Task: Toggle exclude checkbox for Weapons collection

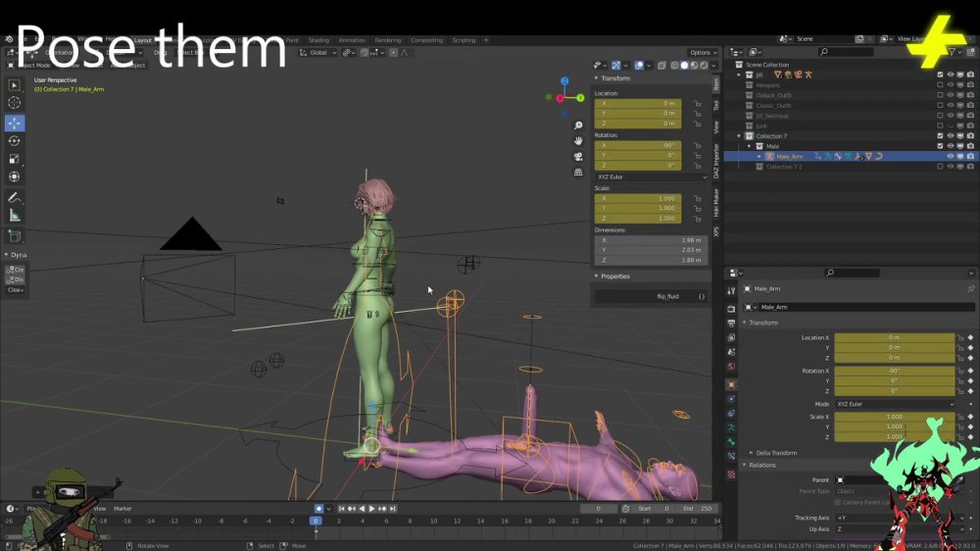Action: 940,85
